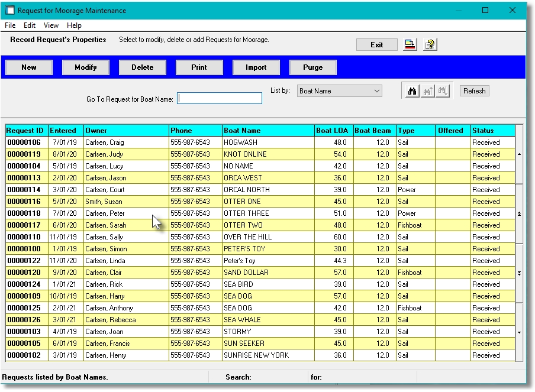Click the Modify button

(85, 67)
